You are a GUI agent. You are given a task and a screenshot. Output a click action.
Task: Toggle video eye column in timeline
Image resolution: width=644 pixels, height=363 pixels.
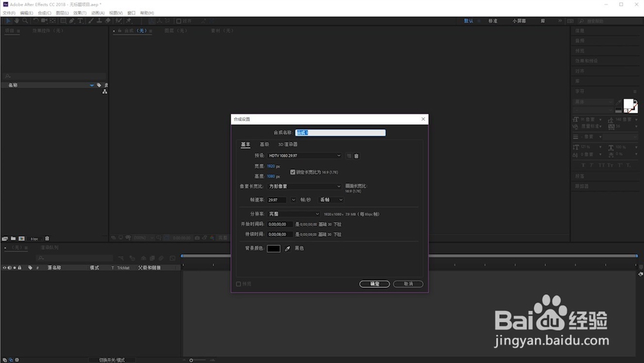[5, 268]
